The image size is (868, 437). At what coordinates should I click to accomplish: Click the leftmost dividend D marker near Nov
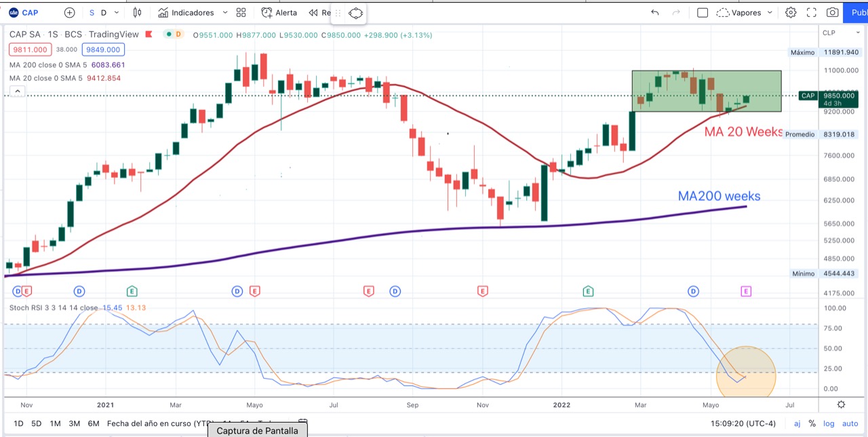point(18,291)
